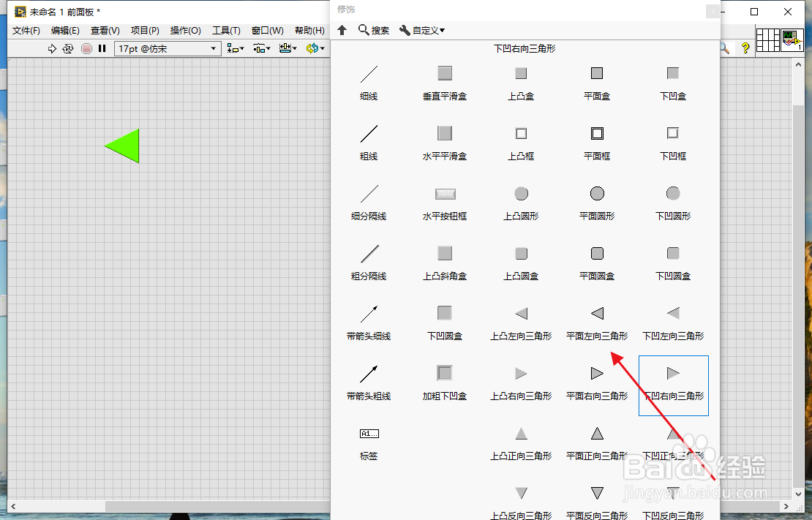
Task: Open the 自定义 customize dropdown
Action: pyautogui.click(x=422, y=30)
